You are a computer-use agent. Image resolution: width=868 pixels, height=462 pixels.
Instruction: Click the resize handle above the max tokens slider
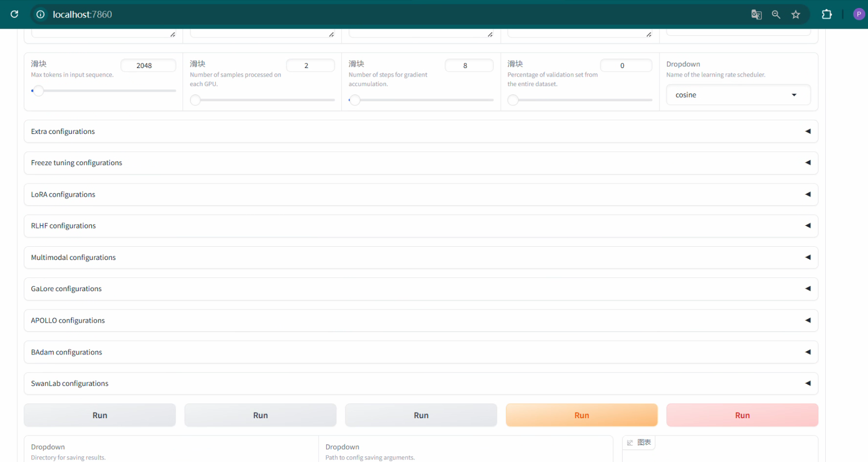pyautogui.click(x=173, y=34)
